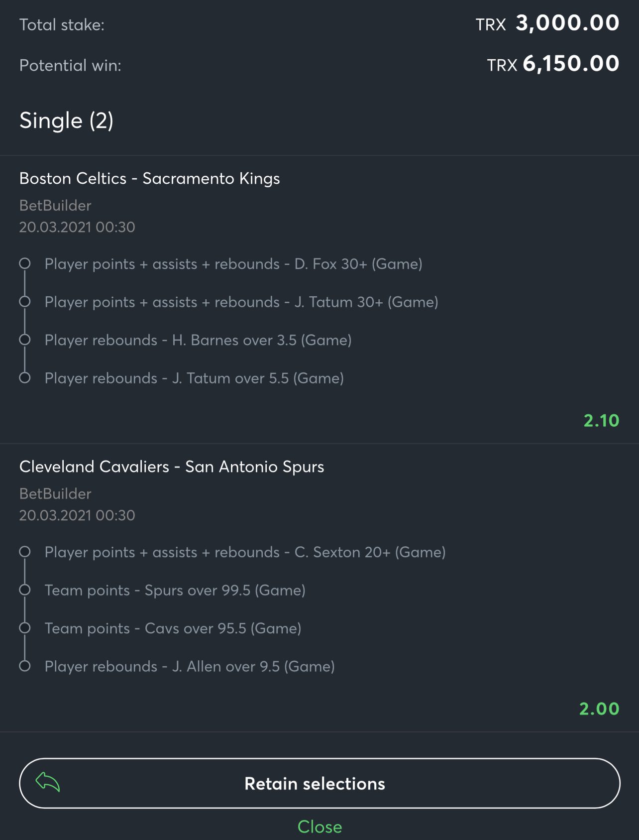Screen dimensions: 639x840
Task: Click the TRX 6,150.00 potential win amount
Action: [553, 64]
